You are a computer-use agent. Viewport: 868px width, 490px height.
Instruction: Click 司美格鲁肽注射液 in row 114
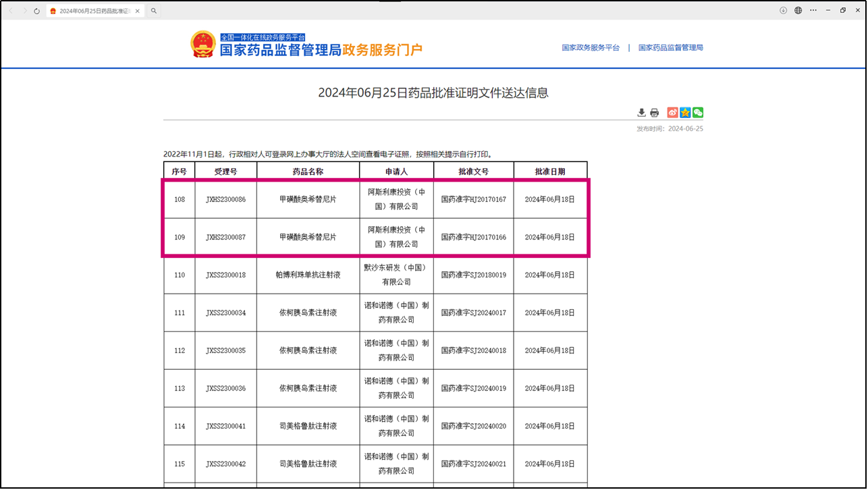point(308,427)
